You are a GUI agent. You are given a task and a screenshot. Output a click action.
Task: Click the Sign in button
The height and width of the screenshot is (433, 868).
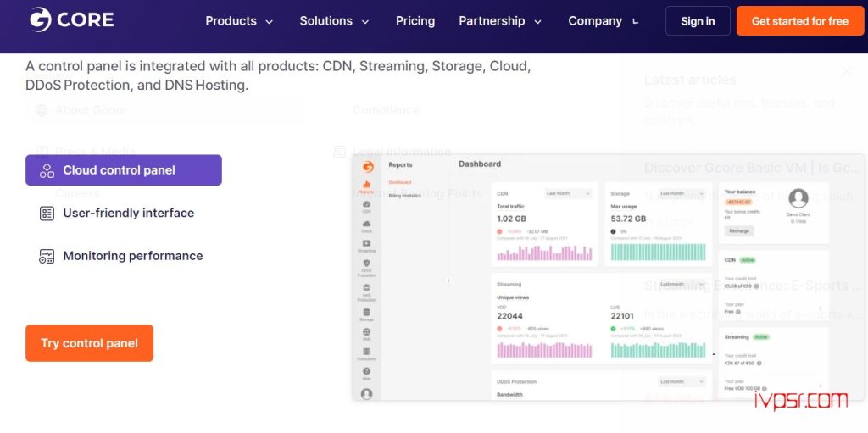click(698, 21)
